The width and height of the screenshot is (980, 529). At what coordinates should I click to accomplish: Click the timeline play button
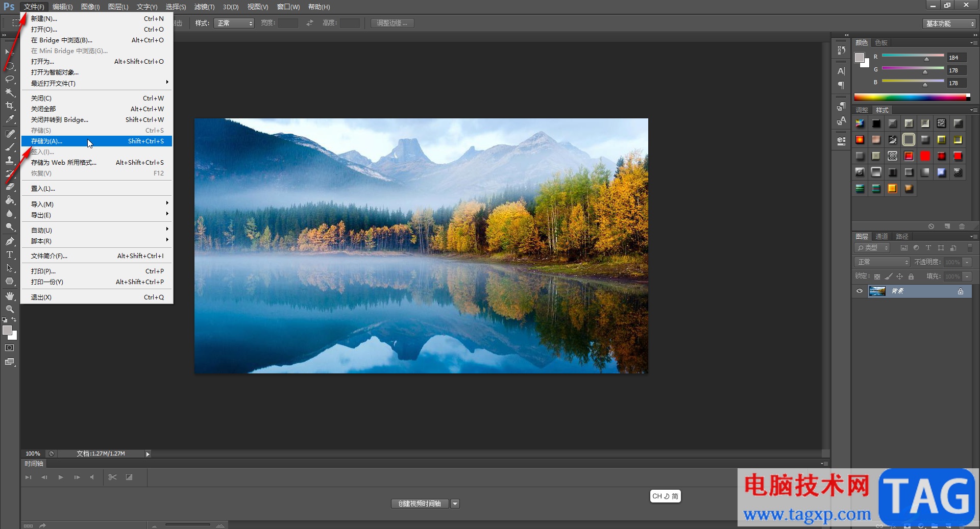tap(61, 477)
